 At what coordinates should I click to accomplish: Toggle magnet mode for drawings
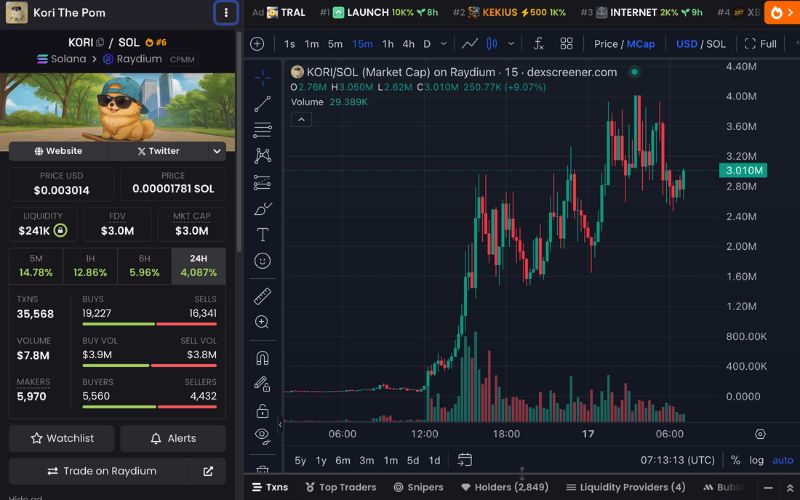coord(262,358)
